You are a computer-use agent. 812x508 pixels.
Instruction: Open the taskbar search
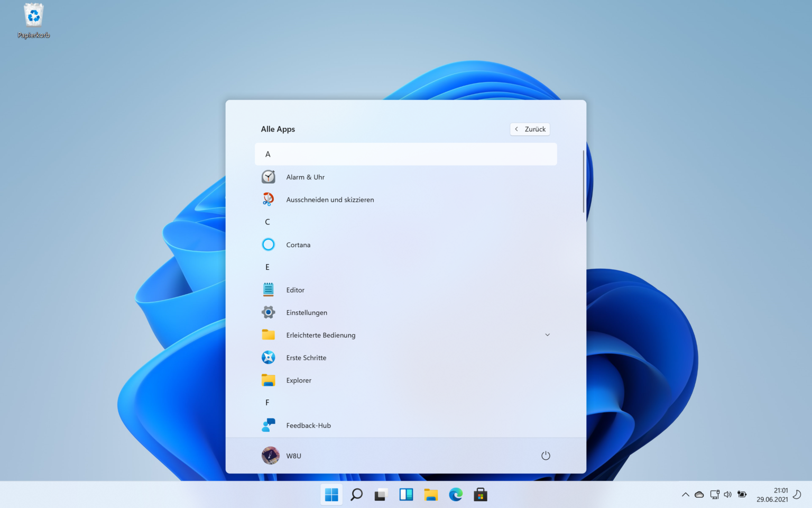point(356,494)
